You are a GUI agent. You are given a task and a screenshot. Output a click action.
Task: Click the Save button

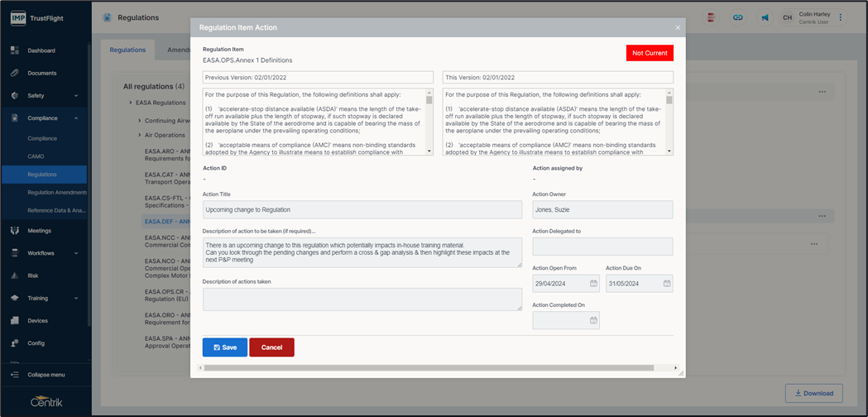[x=225, y=347]
